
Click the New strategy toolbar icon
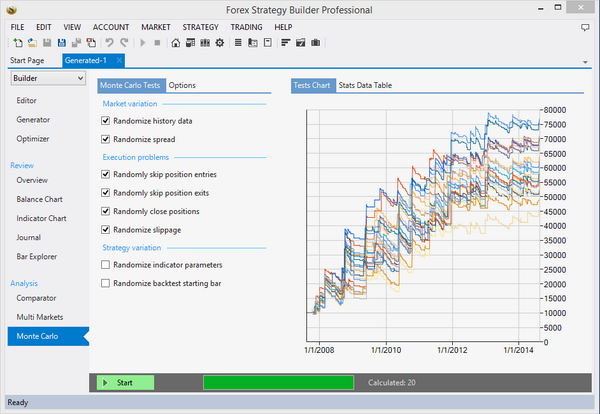point(18,42)
